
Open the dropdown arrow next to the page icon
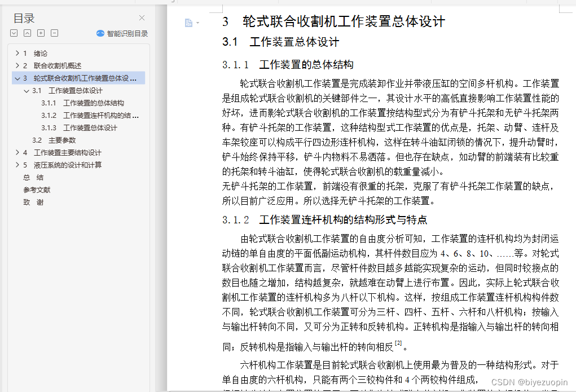197,23
